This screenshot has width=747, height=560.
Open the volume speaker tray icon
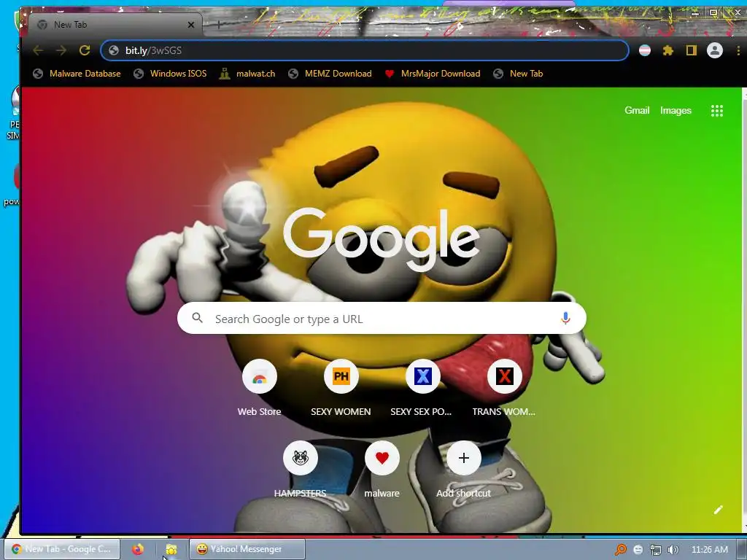(x=673, y=550)
